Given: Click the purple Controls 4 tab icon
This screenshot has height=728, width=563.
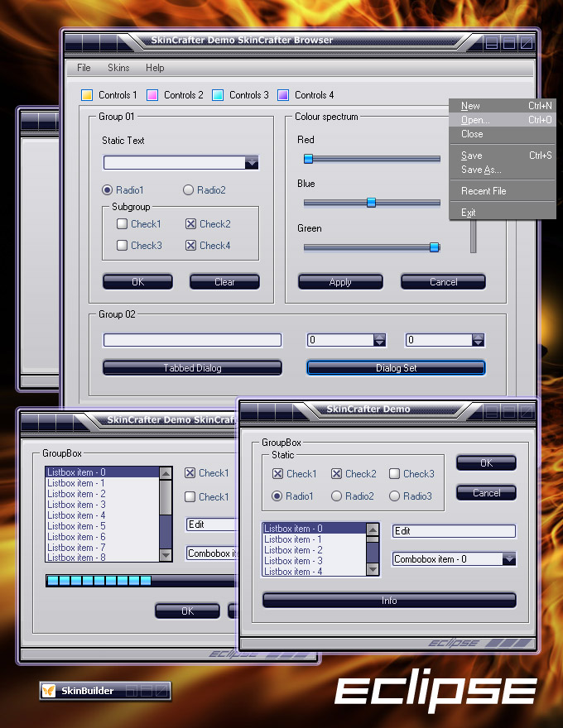Looking at the screenshot, I should [283, 95].
